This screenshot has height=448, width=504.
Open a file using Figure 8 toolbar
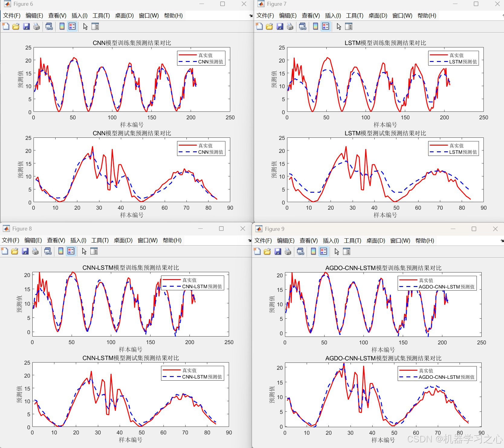point(15,251)
